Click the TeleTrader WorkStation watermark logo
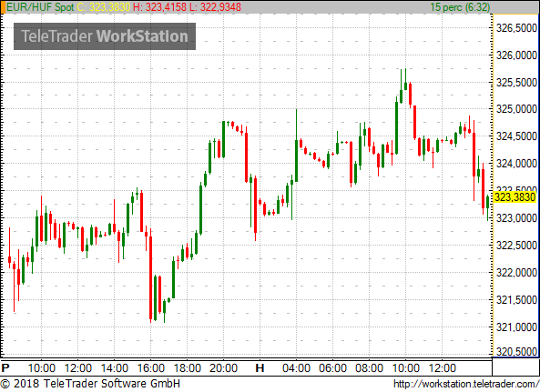The width and height of the screenshot is (540, 392). 105,36
